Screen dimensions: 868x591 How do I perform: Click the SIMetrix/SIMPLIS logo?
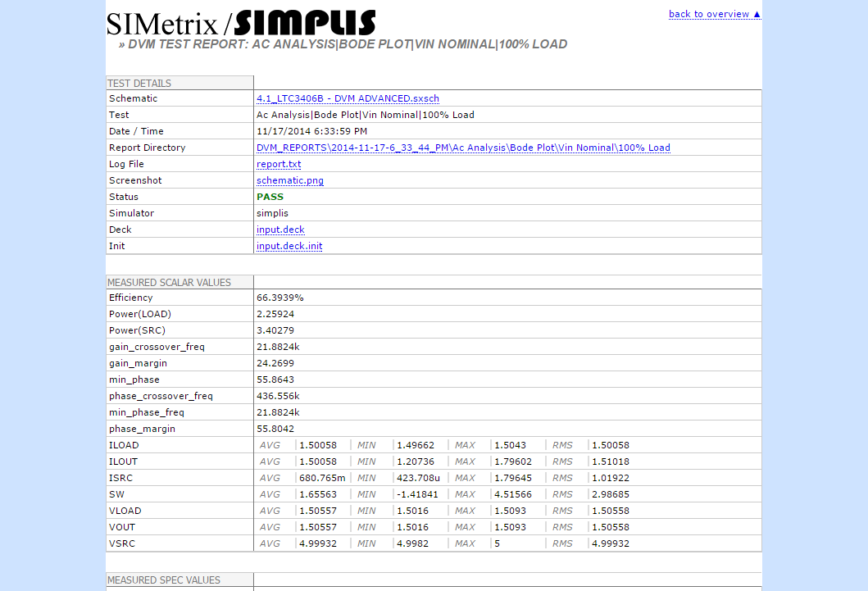click(241, 23)
